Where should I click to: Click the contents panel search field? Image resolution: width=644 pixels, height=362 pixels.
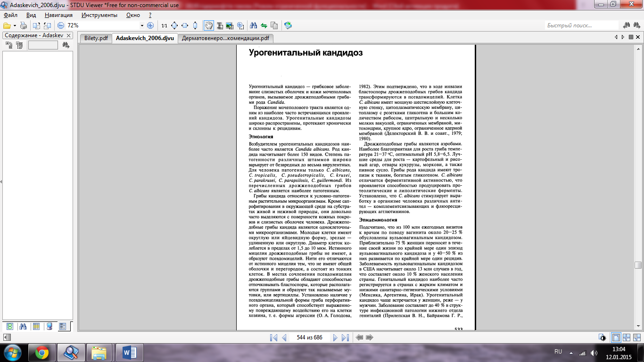[x=43, y=45]
